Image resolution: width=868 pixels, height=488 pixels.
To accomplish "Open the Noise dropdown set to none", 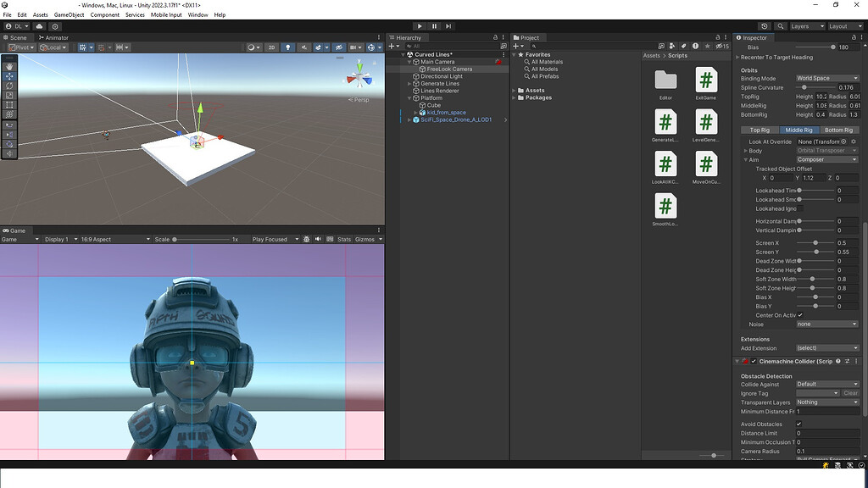I will pos(827,324).
